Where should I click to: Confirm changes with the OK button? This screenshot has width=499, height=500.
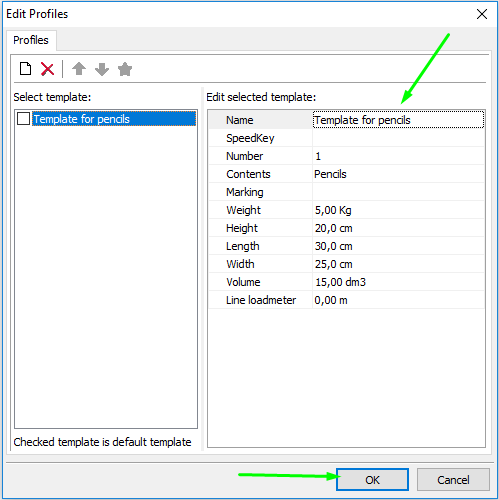[372, 480]
